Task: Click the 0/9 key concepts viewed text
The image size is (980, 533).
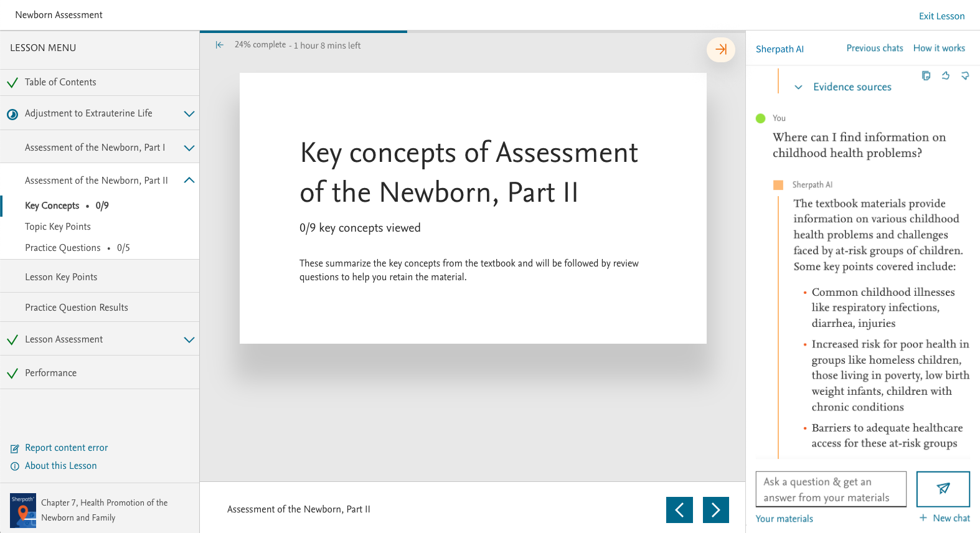Action: pyautogui.click(x=360, y=228)
